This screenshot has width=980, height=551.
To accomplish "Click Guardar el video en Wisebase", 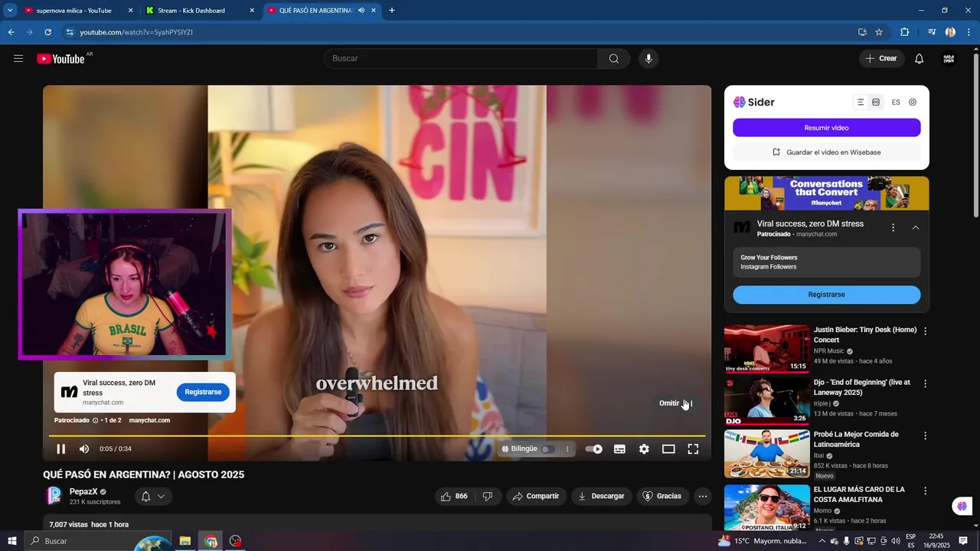I will click(x=826, y=152).
